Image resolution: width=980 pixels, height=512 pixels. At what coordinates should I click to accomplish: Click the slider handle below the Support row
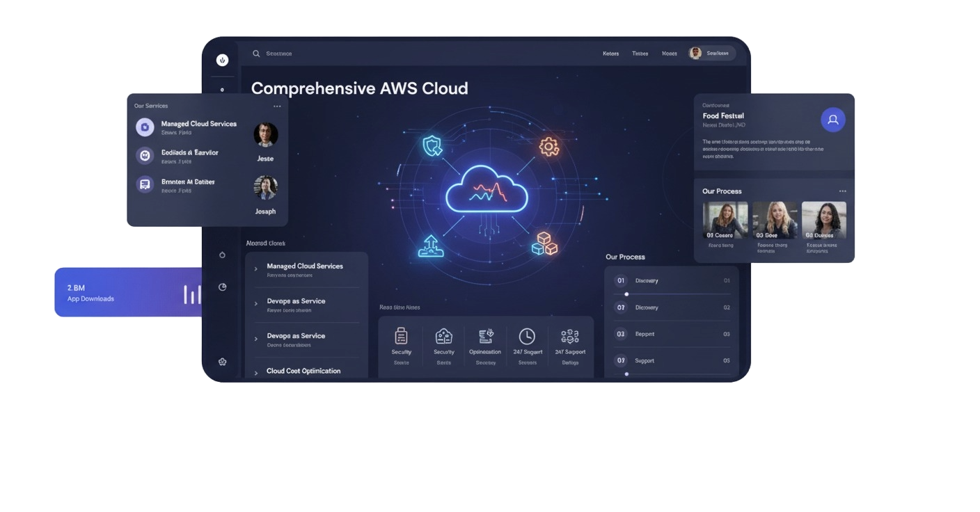click(626, 374)
